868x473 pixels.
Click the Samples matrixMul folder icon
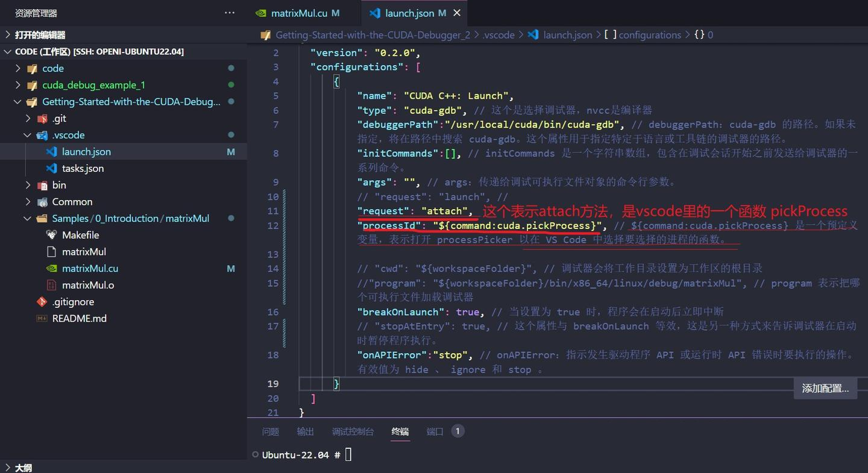point(42,218)
